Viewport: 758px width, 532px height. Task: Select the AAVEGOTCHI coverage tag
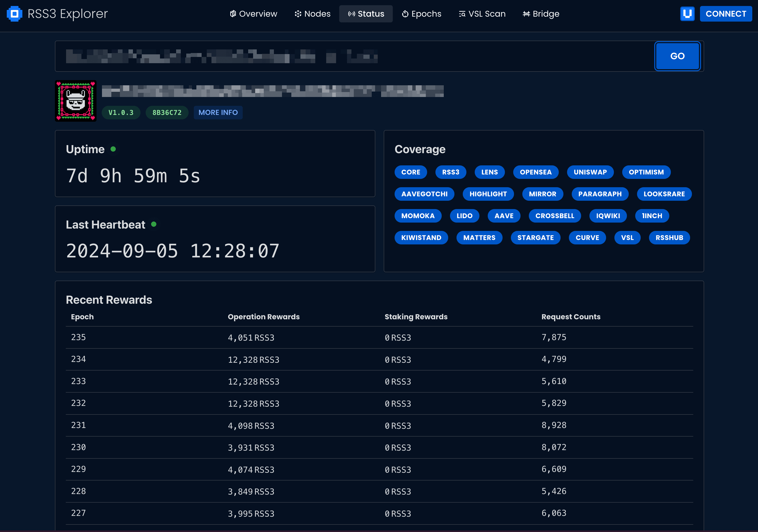pyautogui.click(x=424, y=194)
